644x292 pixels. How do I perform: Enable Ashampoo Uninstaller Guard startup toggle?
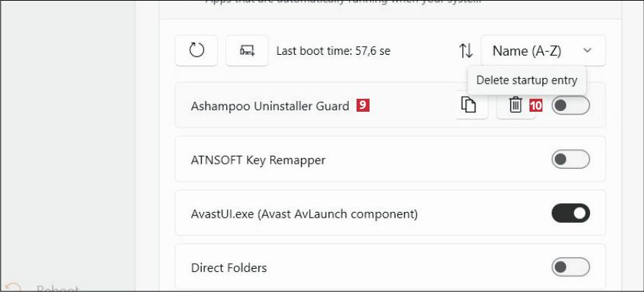click(x=571, y=105)
